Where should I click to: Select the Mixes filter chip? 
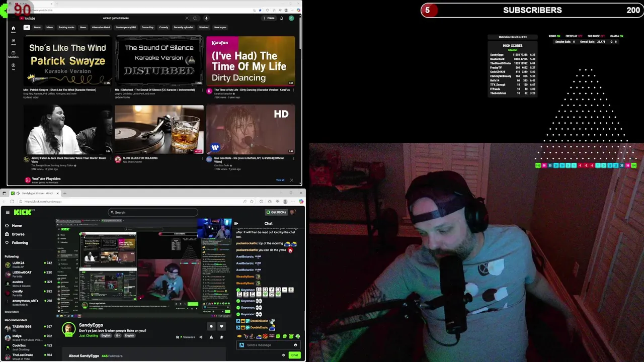(50, 27)
